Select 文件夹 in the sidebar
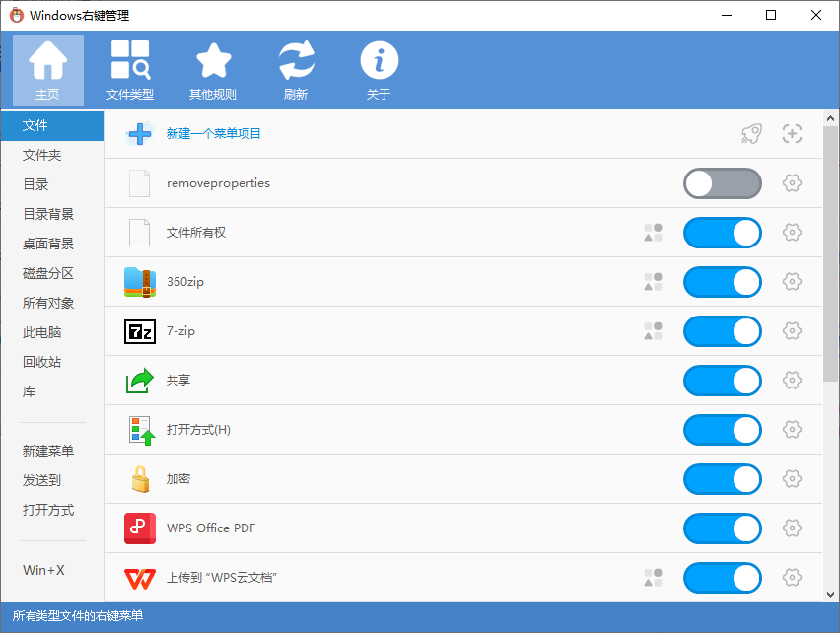 (x=52, y=156)
